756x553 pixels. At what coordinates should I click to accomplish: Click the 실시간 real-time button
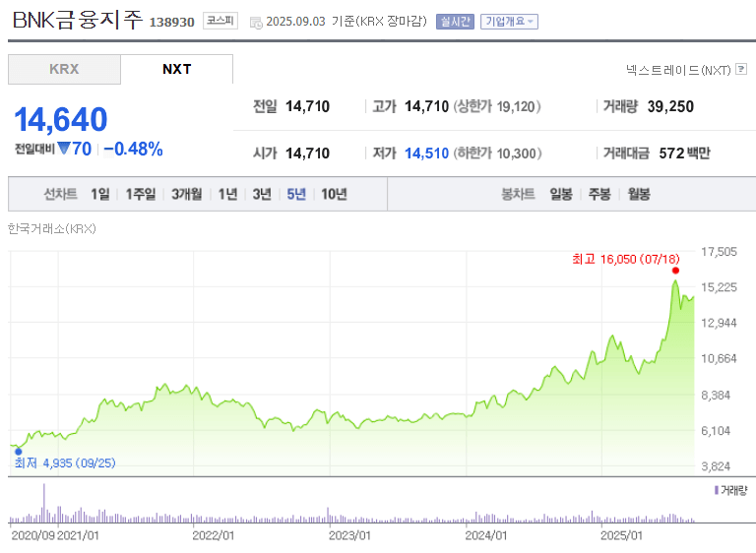point(455,22)
